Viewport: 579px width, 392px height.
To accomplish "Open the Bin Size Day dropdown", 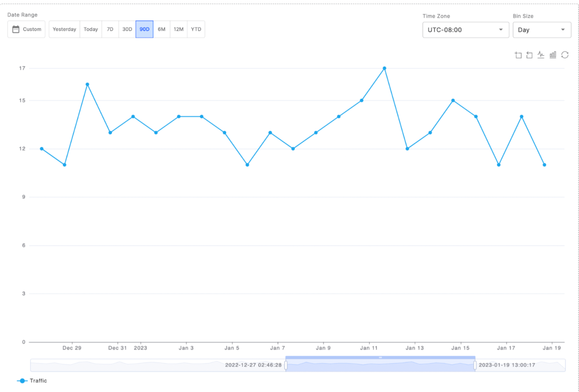I will (x=542, y=30).
